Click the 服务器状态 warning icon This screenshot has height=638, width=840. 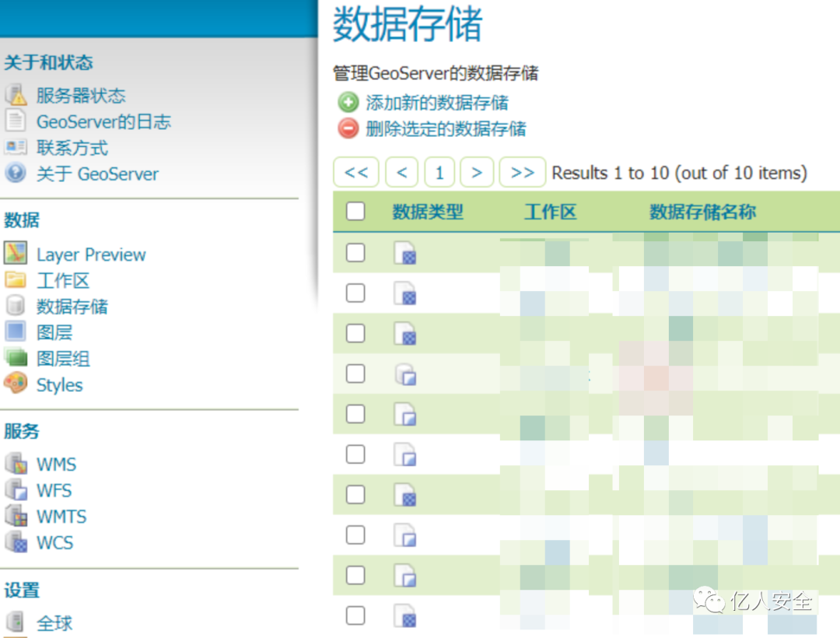[x=16, y=94]
